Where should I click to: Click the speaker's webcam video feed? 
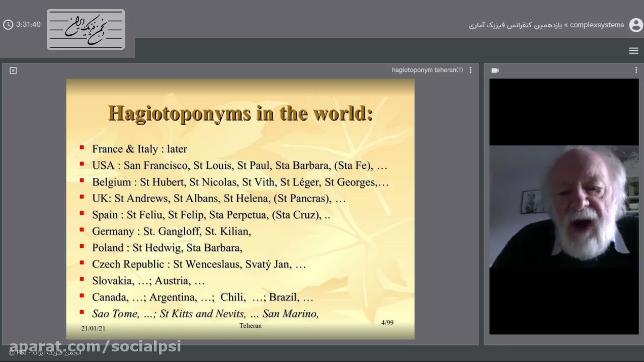[x=563, y=206]
